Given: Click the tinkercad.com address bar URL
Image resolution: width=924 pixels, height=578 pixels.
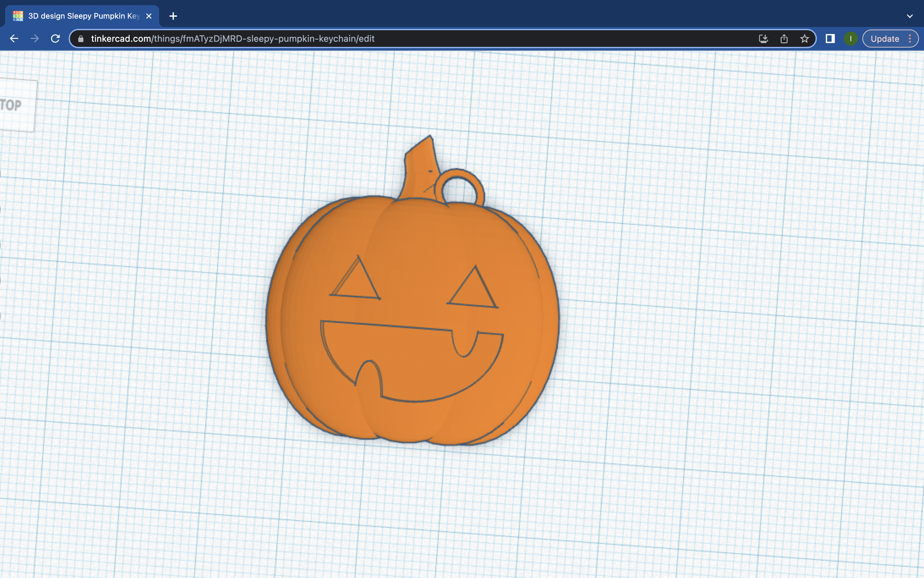Looking at the screenshot, I should tap(233, 39).
